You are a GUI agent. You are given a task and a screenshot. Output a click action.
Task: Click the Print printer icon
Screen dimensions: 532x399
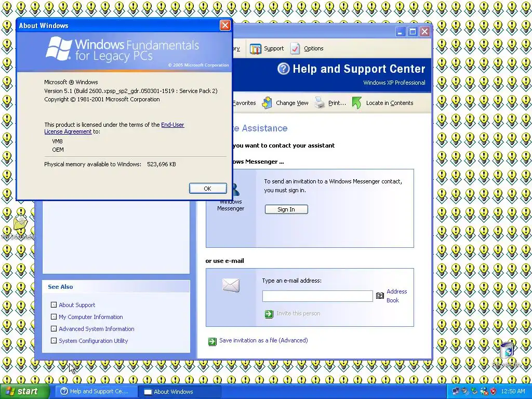tap(320, 103)
